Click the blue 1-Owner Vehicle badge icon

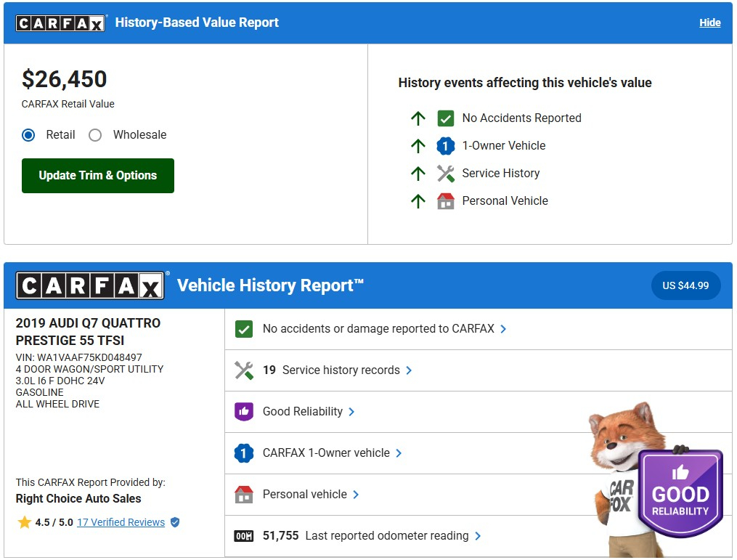[x=445, y=146]
